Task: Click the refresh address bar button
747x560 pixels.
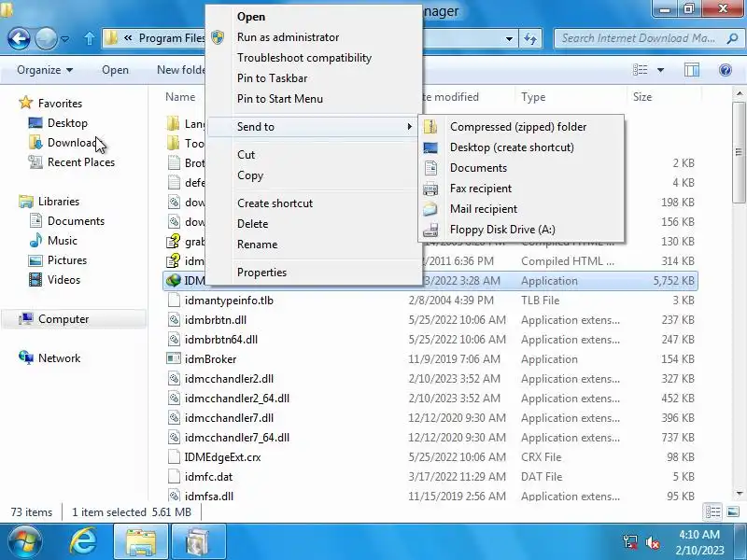Action: [530, 38]
